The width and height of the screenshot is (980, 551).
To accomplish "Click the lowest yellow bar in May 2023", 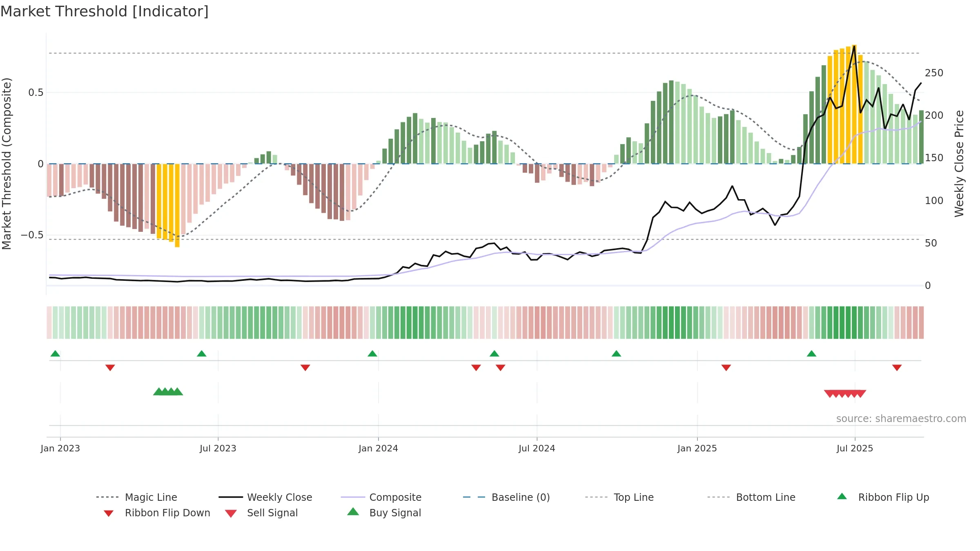I will click(177, 205).
